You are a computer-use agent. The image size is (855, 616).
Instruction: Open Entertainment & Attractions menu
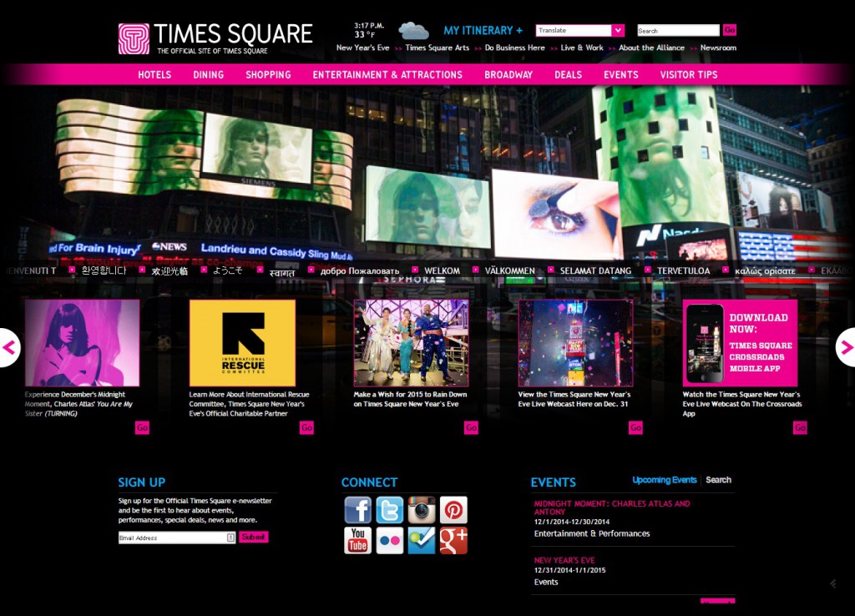[387, 74]
